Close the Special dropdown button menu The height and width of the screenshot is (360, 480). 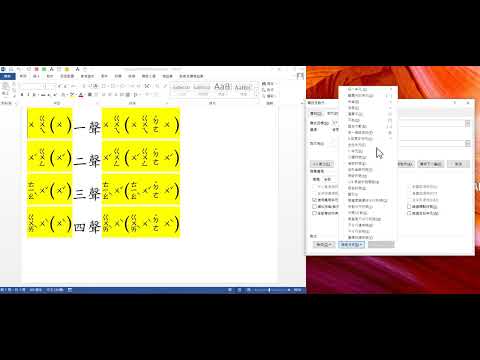[x=351, y=244]
